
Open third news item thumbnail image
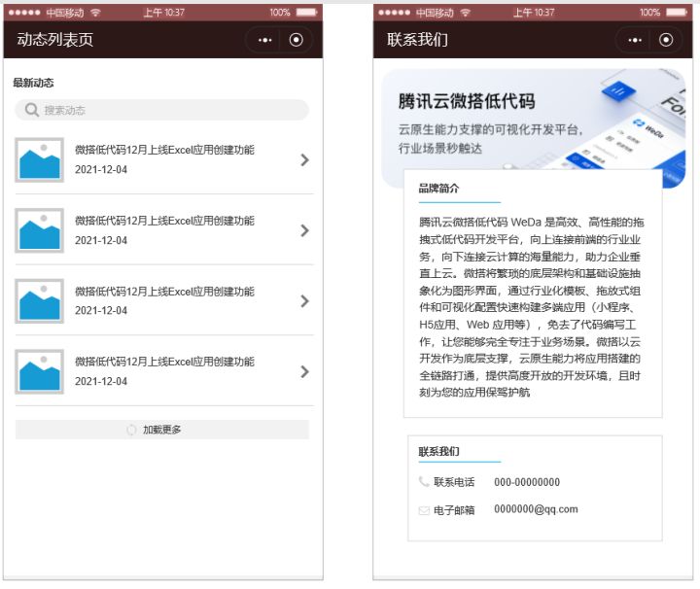click(39, 300)
